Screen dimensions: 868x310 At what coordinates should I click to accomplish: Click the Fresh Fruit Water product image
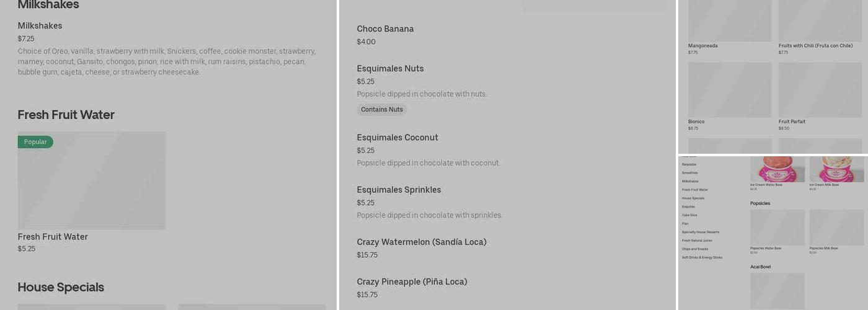[92, 180]
